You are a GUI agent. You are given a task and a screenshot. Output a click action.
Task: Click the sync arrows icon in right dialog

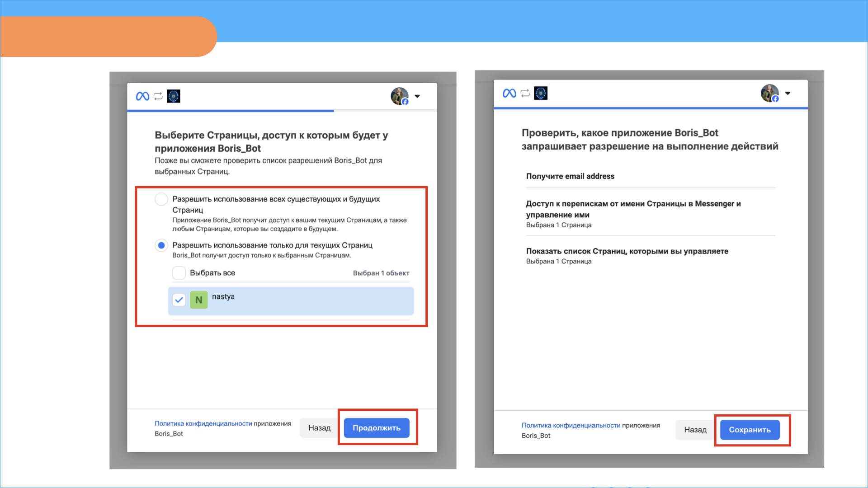point(525,93)
